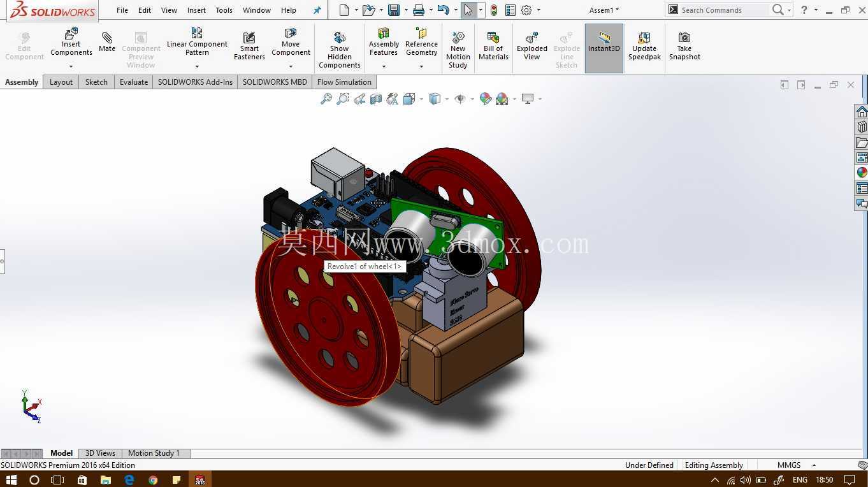
Task: Expand Insert Components dropdown arrow
Action: (x=71, y=66)
